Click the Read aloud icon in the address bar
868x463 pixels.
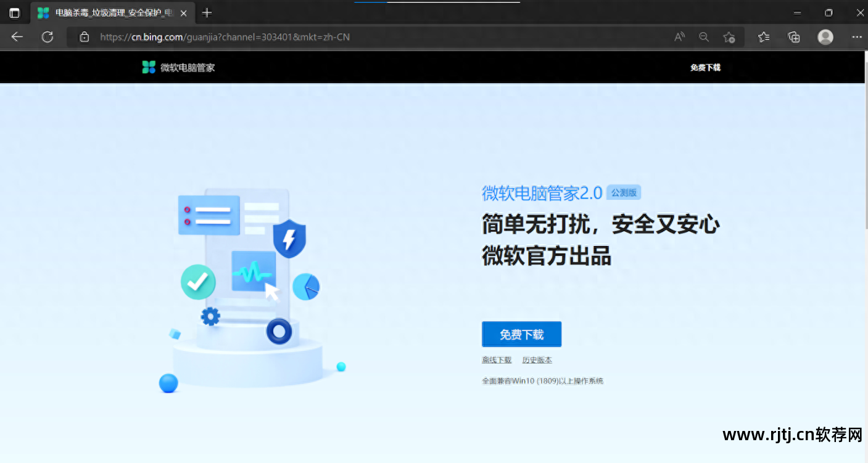point(679,37)
